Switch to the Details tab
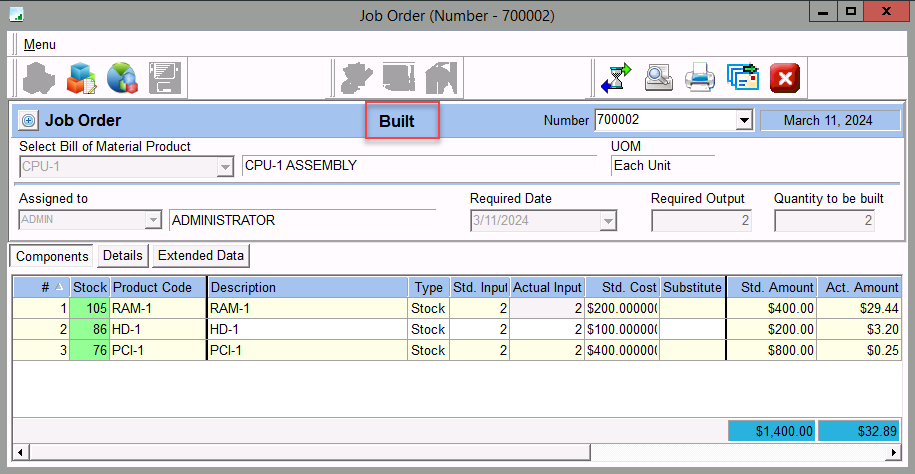The image size is (915, 474). tap(122, 256)
